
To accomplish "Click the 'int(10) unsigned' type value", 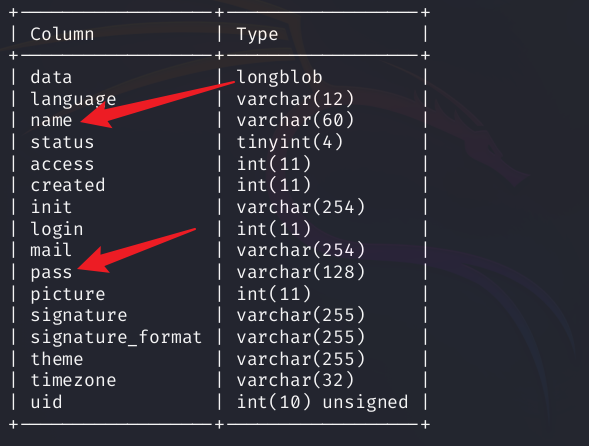I will (x=322, y=403).
